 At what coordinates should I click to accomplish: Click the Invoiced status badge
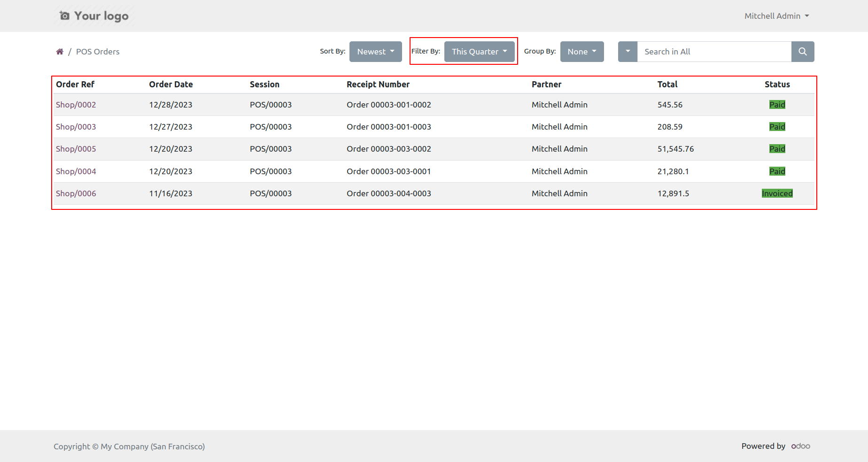coord(777,193)
